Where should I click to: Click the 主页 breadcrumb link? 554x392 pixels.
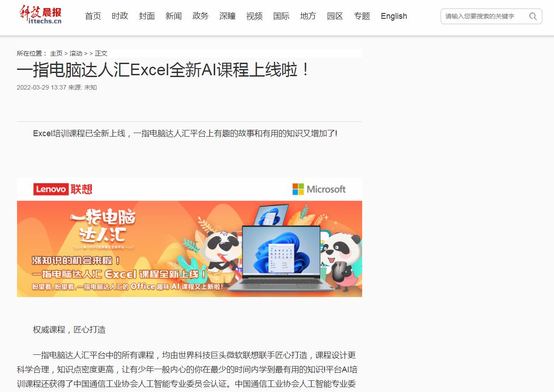click(x=56, y=53)
